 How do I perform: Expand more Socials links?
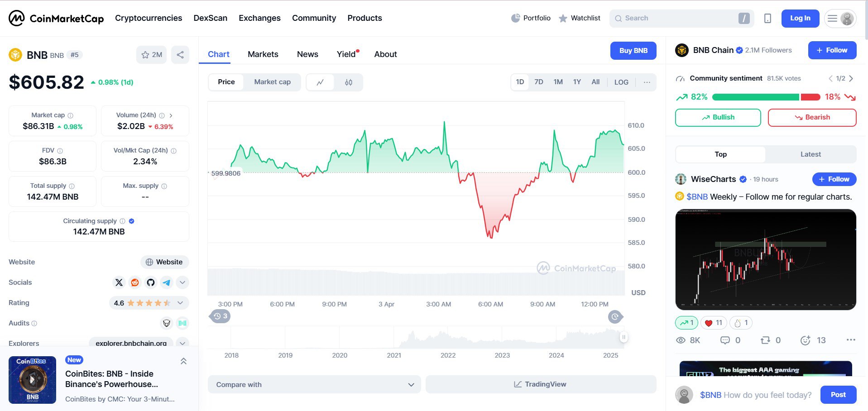(x=182, y=282)
